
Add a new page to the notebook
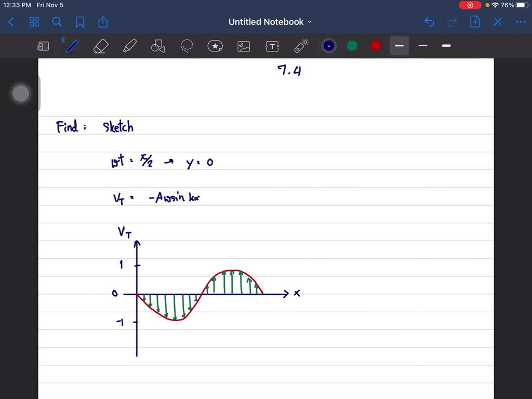pyautogui.click(x=475, y=22)
